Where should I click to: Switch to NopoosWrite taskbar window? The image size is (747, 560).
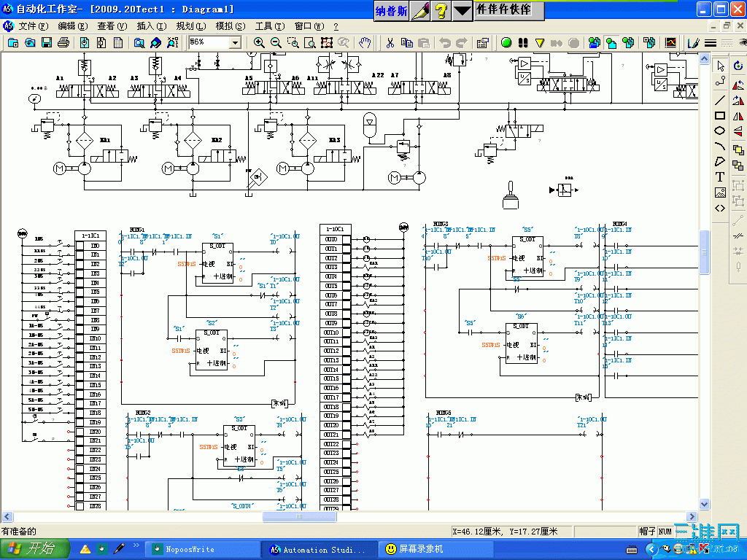[203, 550]
